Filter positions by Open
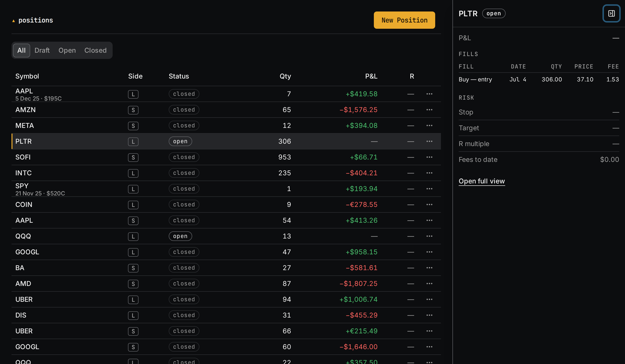Screen dimensions: 625x364 click(67, 50)
